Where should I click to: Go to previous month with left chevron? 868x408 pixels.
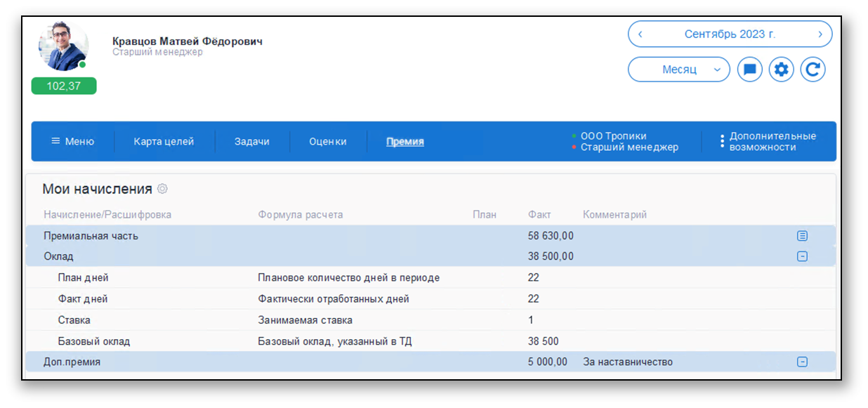[x=640, y=34]
